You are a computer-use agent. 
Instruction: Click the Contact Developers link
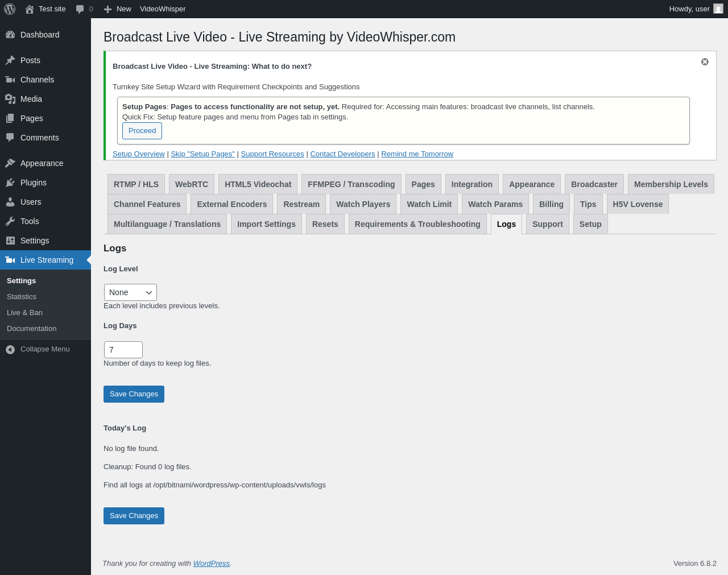(x=342, y=154)
